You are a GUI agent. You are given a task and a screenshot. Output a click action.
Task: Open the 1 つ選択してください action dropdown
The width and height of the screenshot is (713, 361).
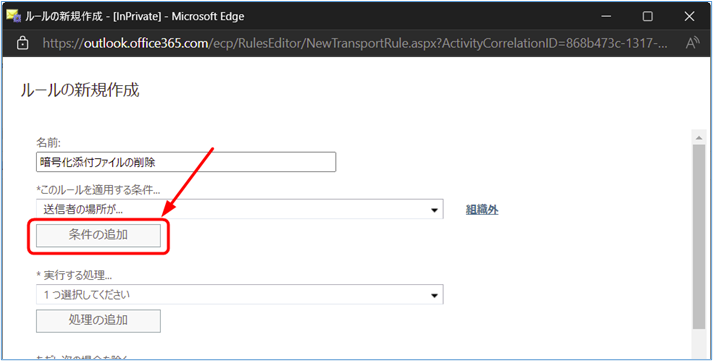click(240, 295)
